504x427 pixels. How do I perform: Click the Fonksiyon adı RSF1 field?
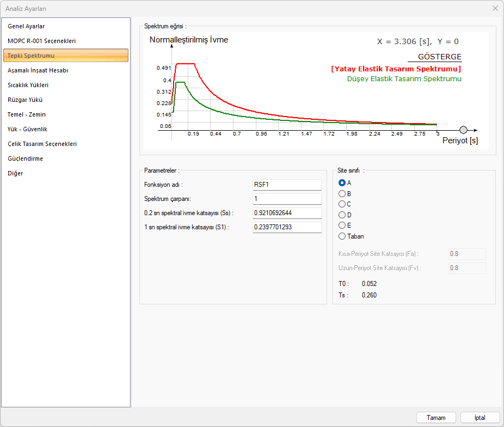[287, 185]
